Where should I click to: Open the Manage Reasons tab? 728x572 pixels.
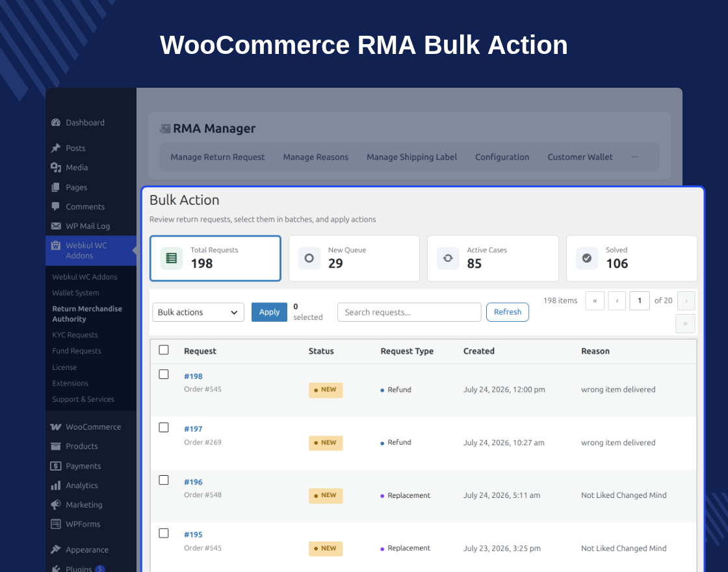click(x=316, y=157)
